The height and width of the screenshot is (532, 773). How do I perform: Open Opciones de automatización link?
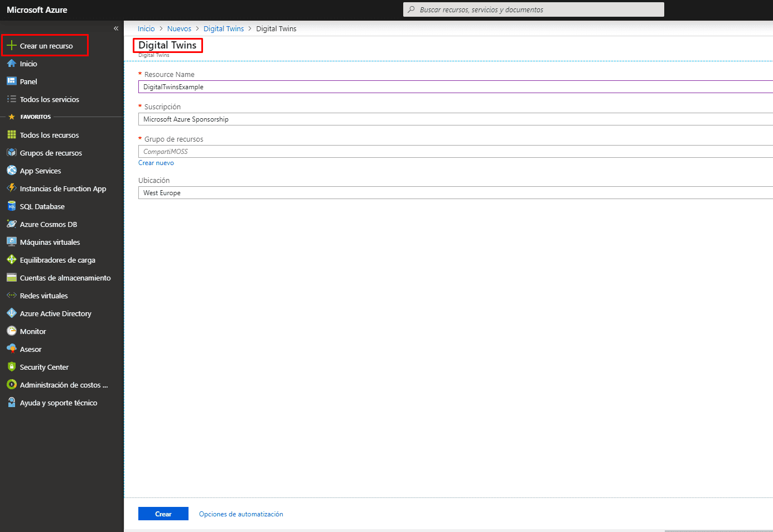pos(241,514)
